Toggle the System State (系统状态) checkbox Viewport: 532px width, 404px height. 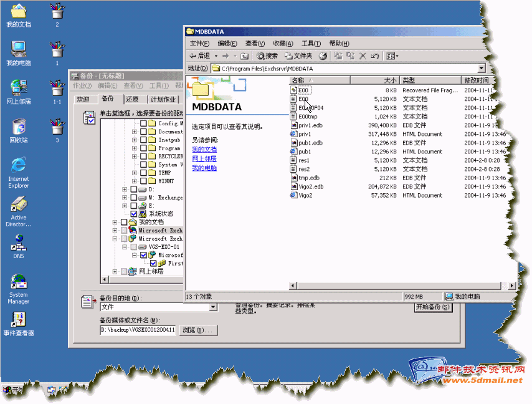[134, 214]
